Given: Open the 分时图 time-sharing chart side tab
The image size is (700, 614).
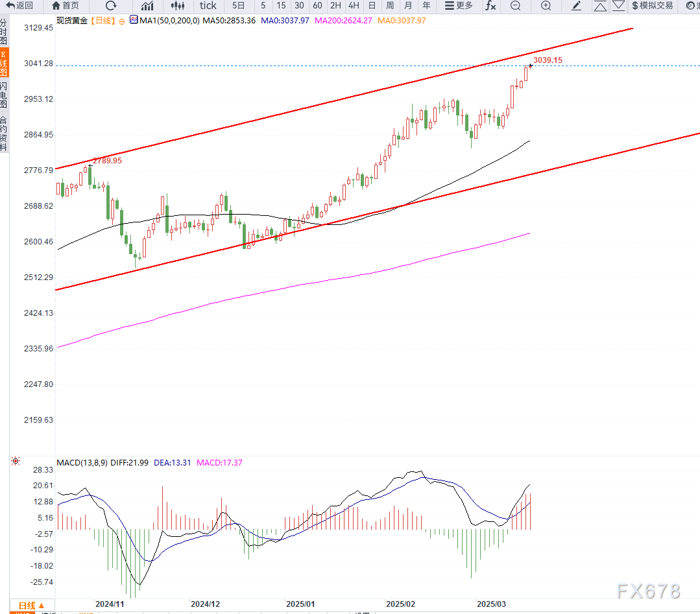Looking at the screenshot, I should pos(4,31).
